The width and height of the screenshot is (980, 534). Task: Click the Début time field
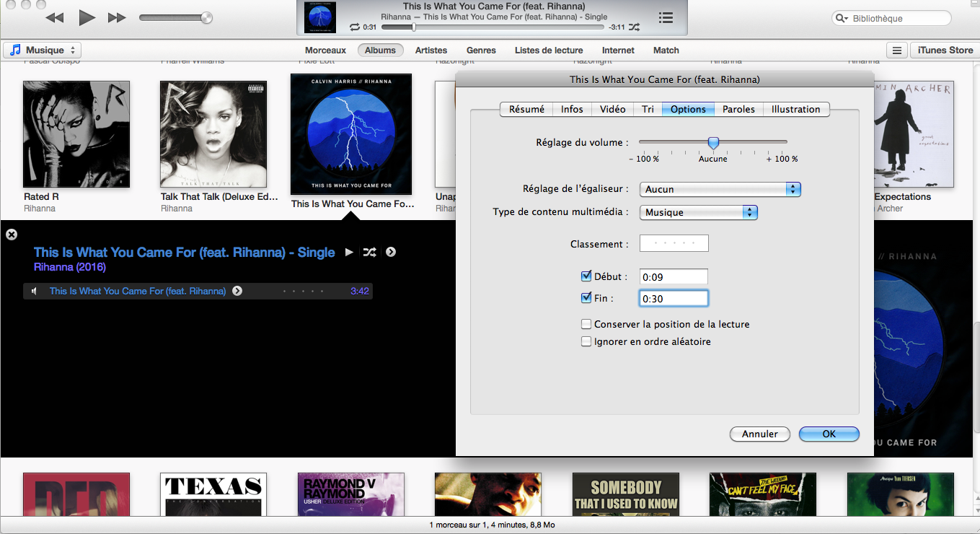pyautogui.click(x=674, y=276)
